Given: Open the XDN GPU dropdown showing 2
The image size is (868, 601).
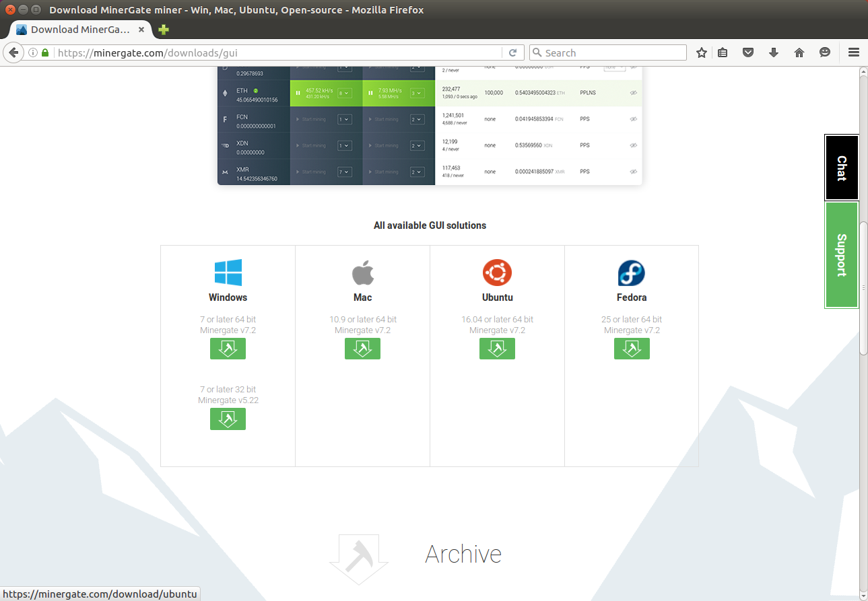Looking at the screenshot, I should pyautogui.click(x=417, y=145).
